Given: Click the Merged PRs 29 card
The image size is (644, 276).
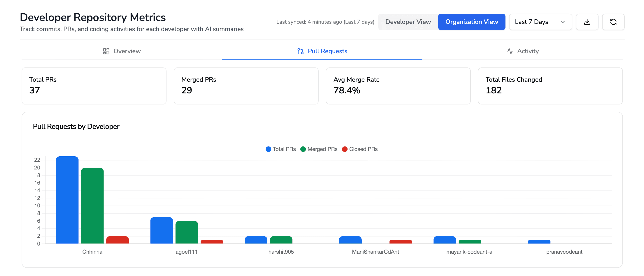Looking at the screenshot, I should coord(246,86).
